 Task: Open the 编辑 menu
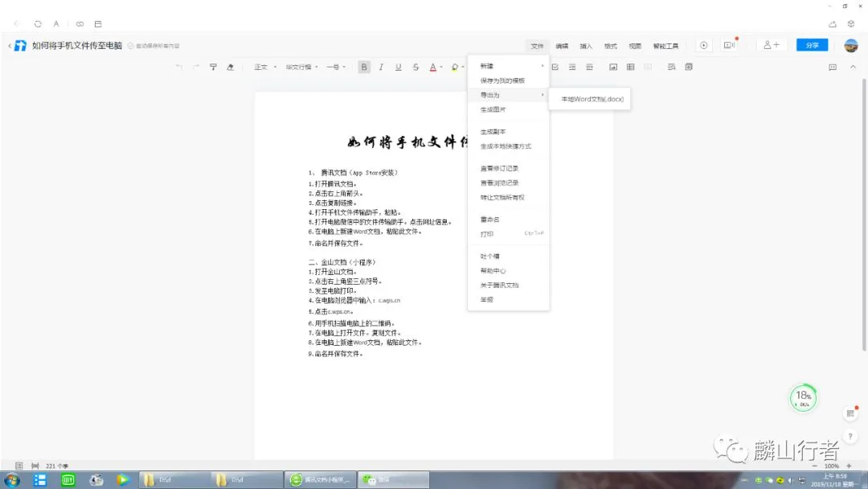pos(562,46)
